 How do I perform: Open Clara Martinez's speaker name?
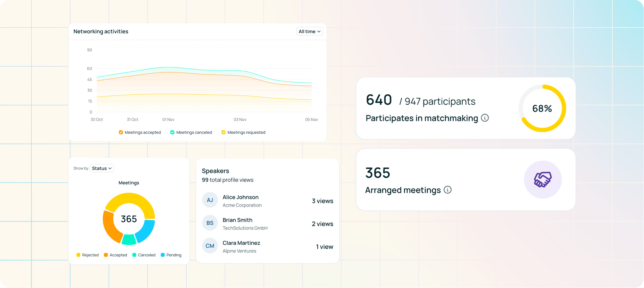[241, 243]
